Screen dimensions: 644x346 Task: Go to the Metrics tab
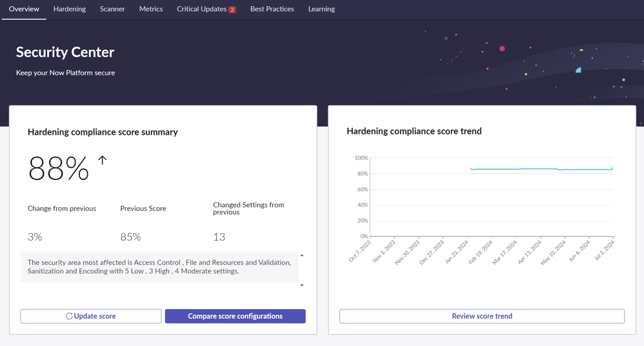tap(151, 9)
